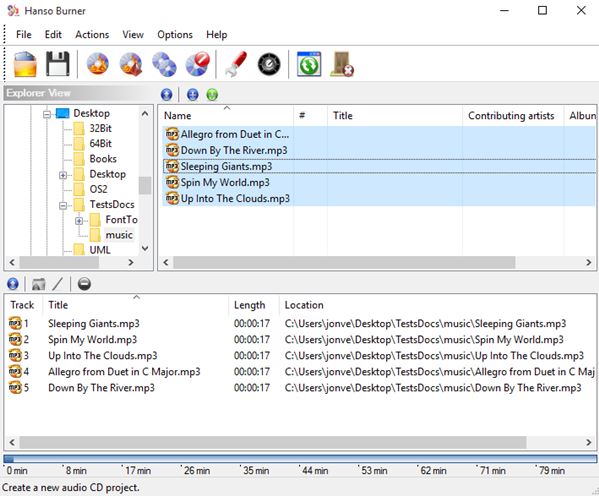
Task: Open the File menu
Action: tap(24, 34)
